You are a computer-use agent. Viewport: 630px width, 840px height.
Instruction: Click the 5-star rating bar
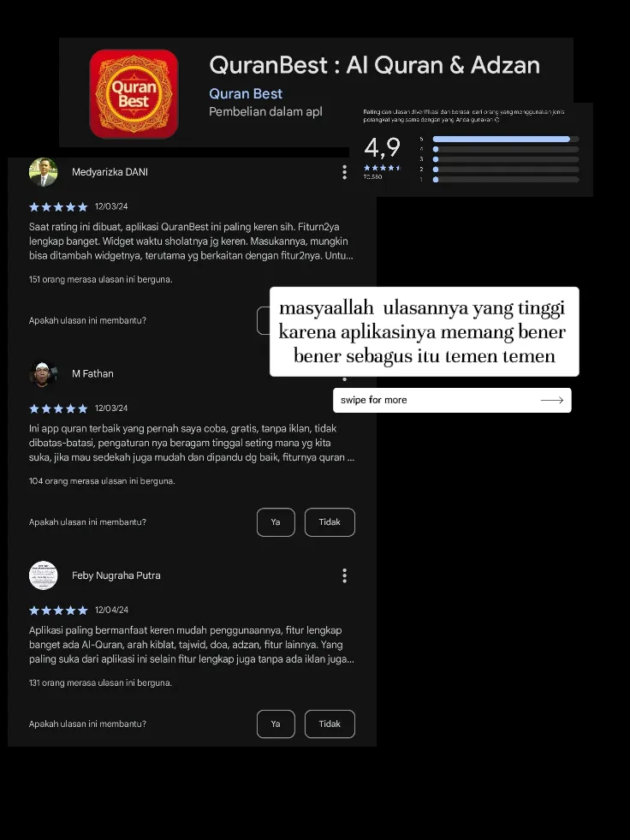[x=506, y=140]
